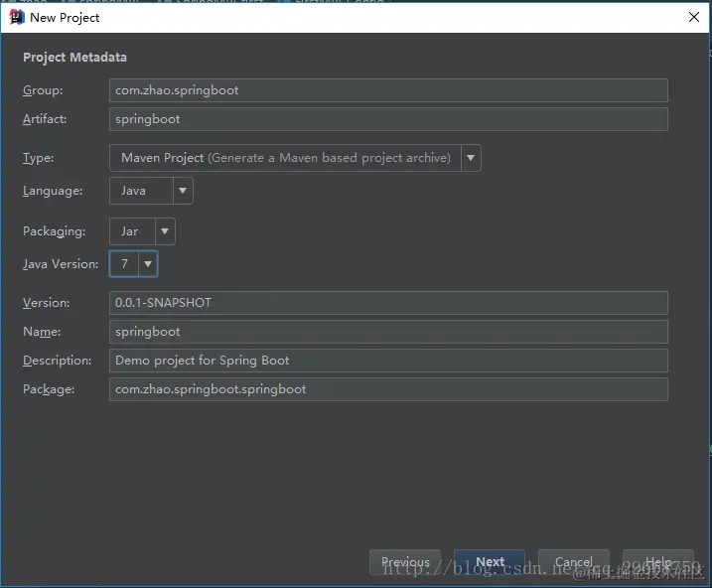Viewport: 712px width, 588px height.
Task: Edit the Version field 0.0.1-SNAPSHOT
Action: click(388, 303)
